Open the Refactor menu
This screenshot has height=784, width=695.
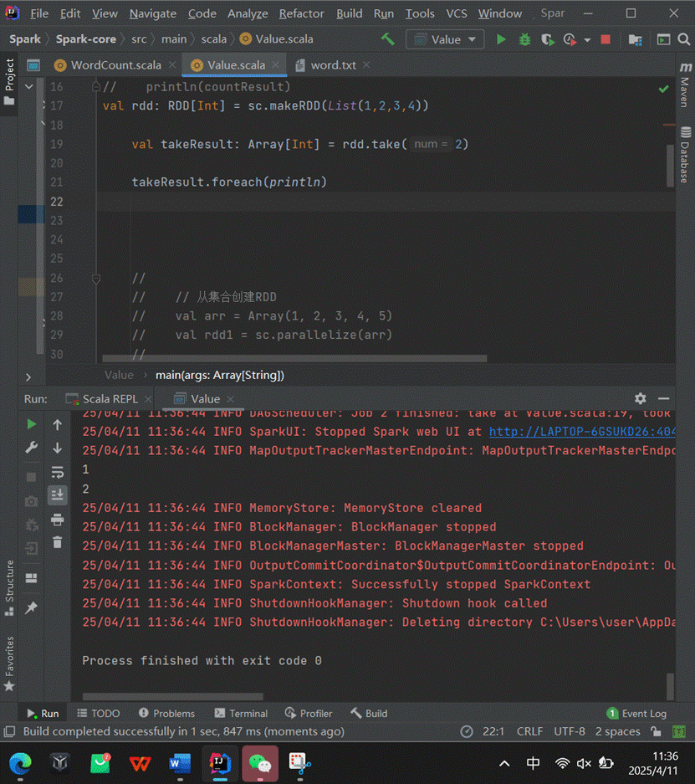coord(301,13)
